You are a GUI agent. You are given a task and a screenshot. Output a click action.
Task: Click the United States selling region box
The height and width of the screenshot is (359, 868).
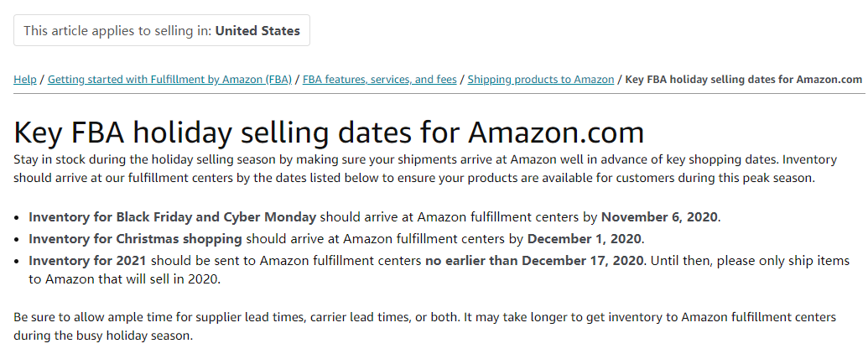[162, 30]
